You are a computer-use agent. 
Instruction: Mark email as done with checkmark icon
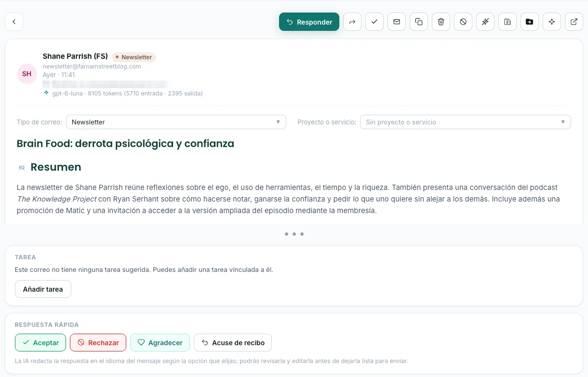tap(374, 22)
